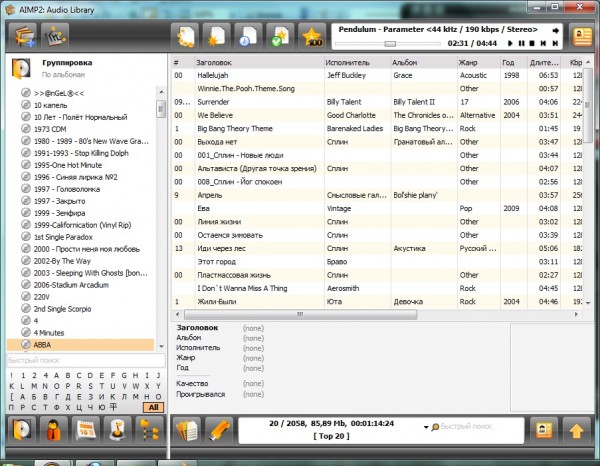Show recently played clock document icon
The height and width of the screenshot is (466, 600).
click(x=248, y=36)
